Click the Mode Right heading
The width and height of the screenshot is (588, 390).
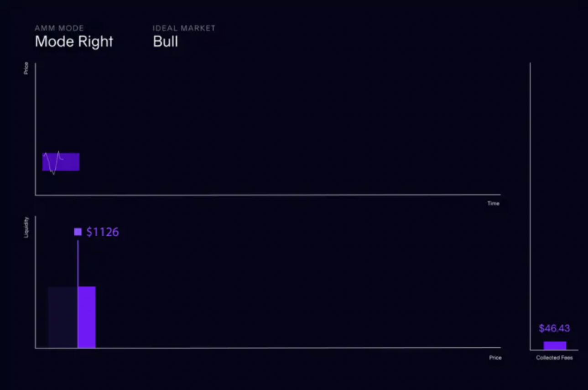click(x=74, y=42)
